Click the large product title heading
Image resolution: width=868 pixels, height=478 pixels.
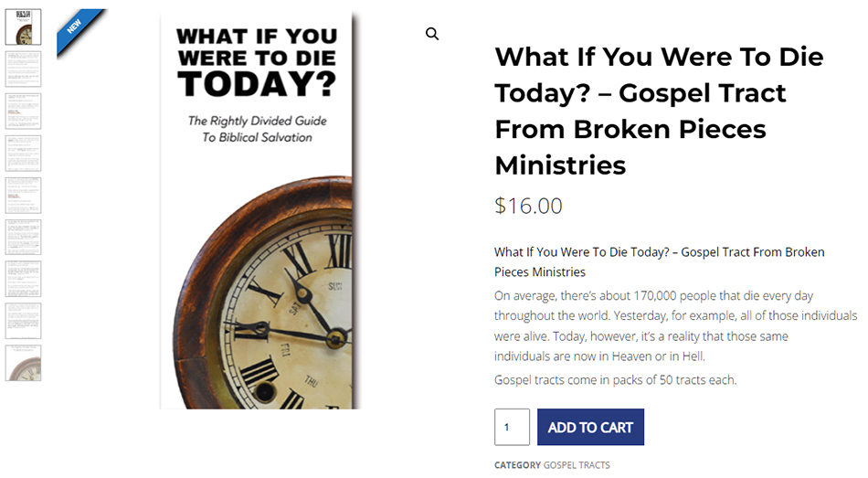click(658, 111)
